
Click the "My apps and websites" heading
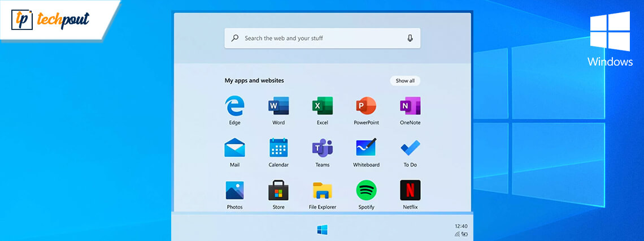[254, 80]
